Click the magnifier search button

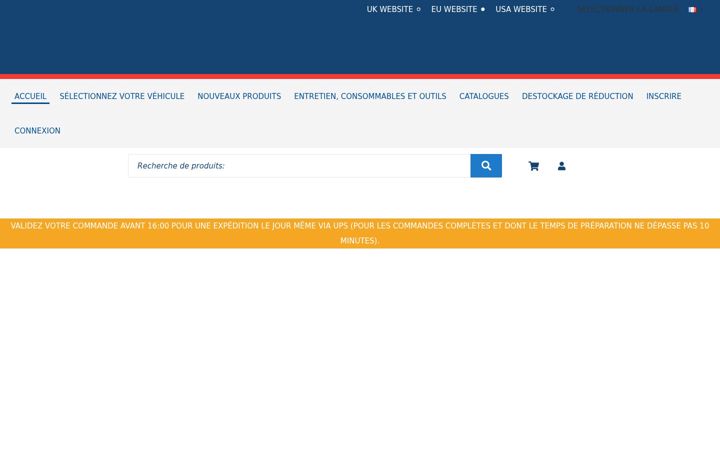(486, 166)
